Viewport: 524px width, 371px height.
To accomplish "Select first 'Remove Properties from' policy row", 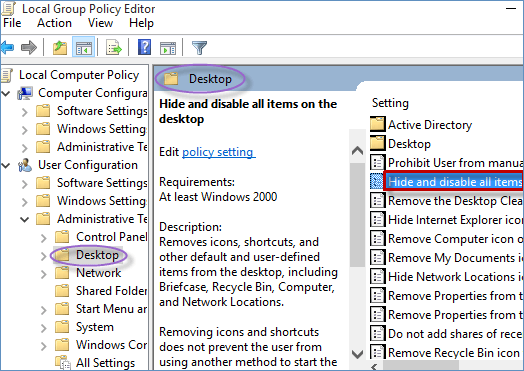I will coord(455,296).
